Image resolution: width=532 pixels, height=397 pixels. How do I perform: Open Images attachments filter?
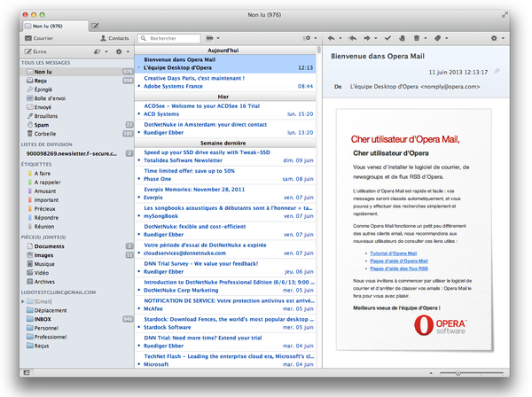(x=76, y=255)
